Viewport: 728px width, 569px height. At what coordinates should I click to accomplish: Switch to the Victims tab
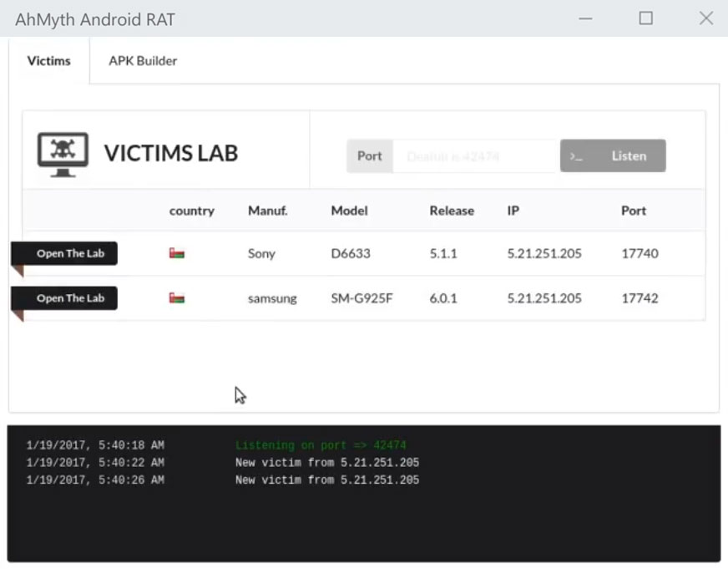coord(49,61)
